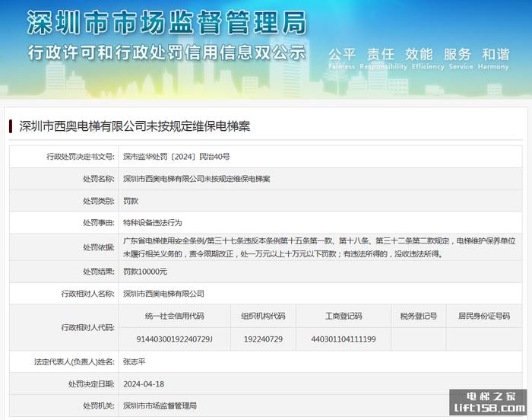Click the 和谐 Harmony slogan text
Viewport: 532px width, 420px height.
point(494,59)
